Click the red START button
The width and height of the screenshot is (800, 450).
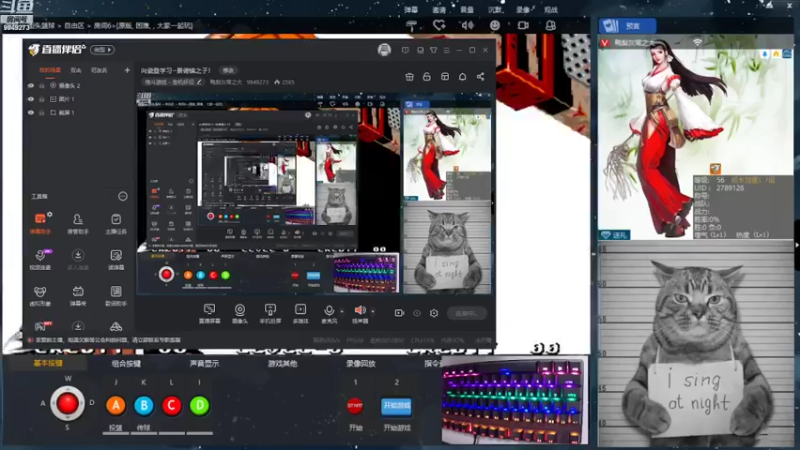pyautogui.click(x=355, y=406)
